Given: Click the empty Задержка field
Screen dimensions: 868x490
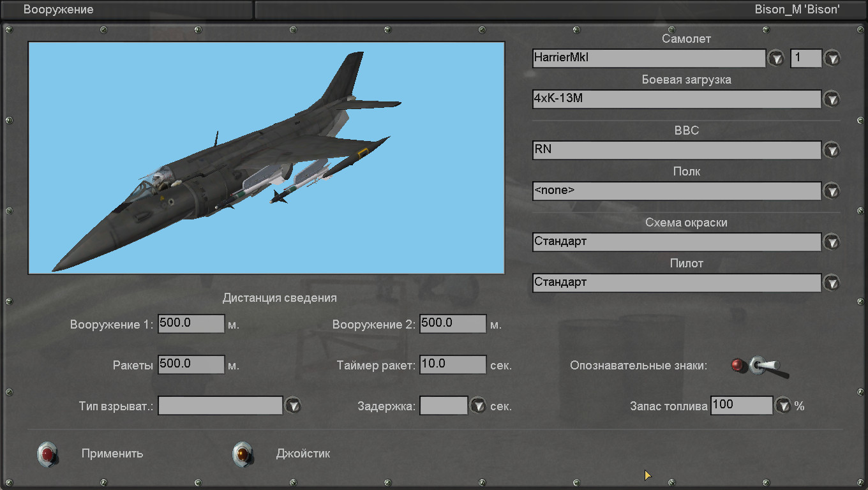Looking at the screenshot, I should click(x=444, y=405).
